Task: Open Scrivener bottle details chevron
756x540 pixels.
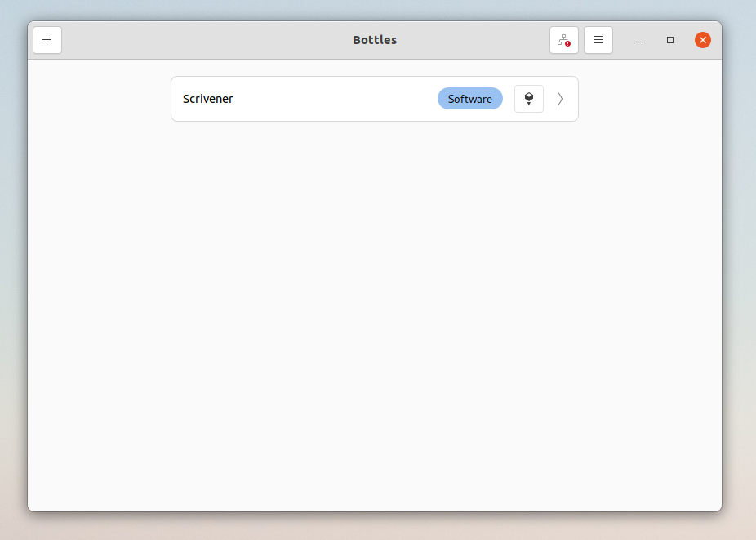Action: (x=560, y=99)
